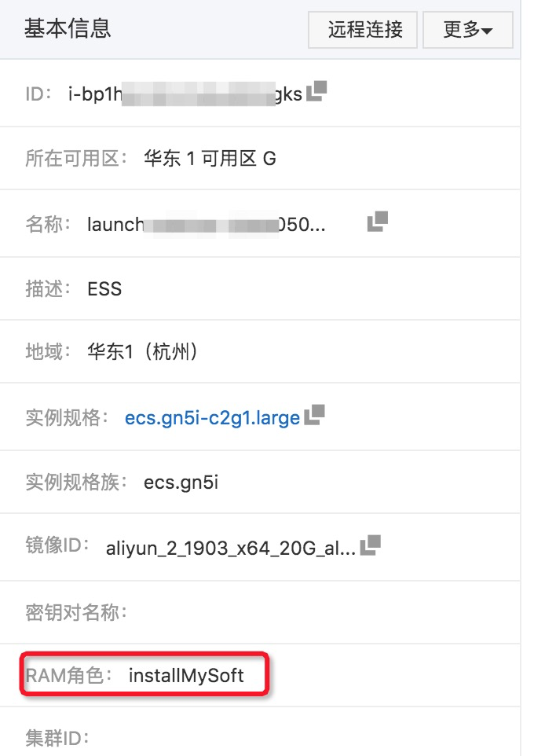Viewport: 556px width, 756px height.
Task: Open the ecs.gn5i-c2g1.large link
Action: 212,417
